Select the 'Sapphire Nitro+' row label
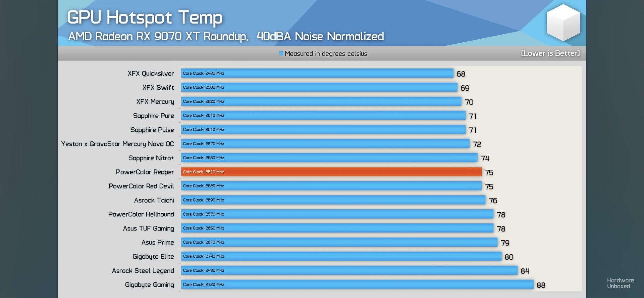 pos(151,158)
